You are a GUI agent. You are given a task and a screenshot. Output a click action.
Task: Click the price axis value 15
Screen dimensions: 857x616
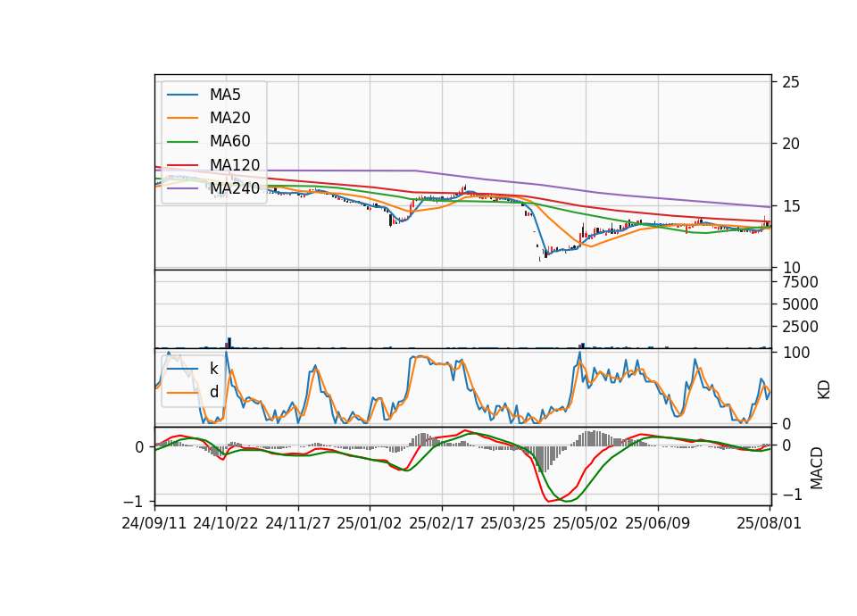tap(790, 206)
